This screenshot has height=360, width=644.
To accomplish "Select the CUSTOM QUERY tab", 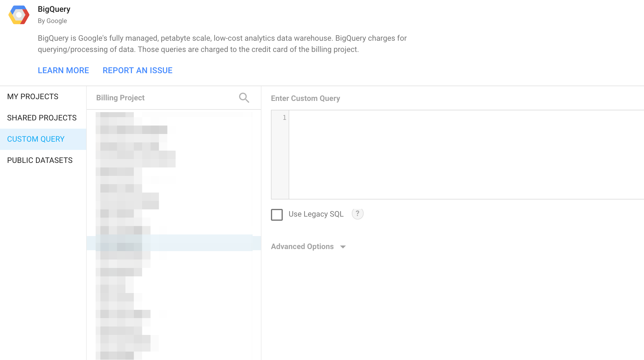I will tap(43, 139).
